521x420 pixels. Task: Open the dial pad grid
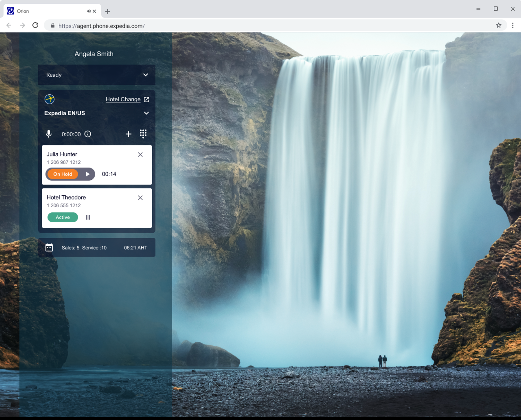(x=143, y=134)
